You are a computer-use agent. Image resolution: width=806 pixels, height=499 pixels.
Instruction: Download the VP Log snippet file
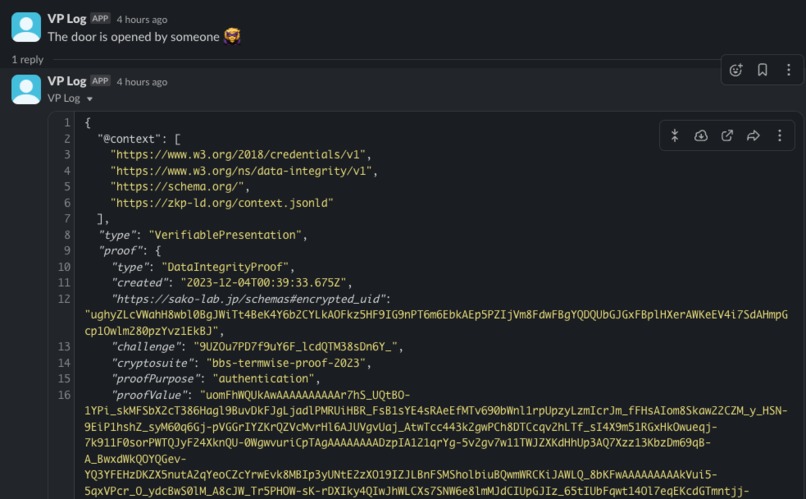tap(701, 136)
